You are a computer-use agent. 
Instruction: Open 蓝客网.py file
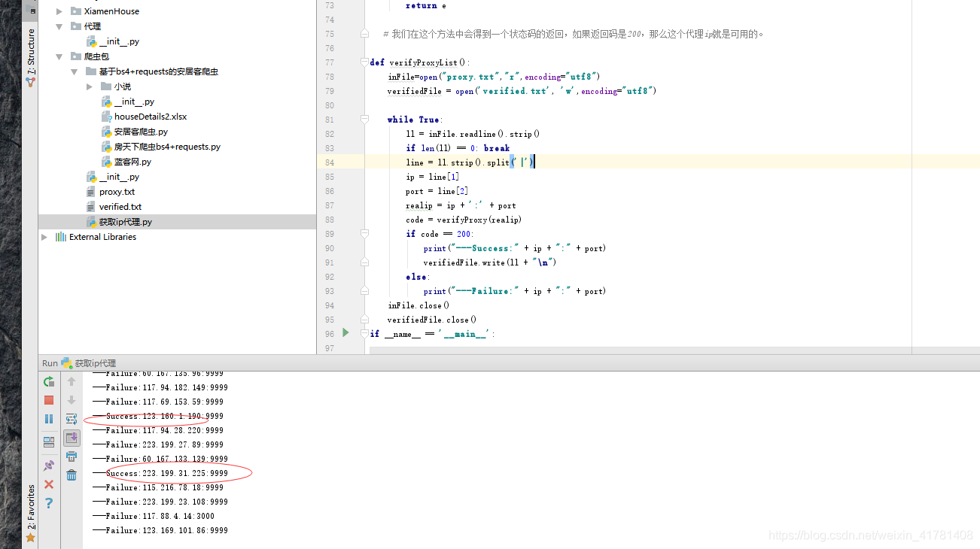pos(132,162)
